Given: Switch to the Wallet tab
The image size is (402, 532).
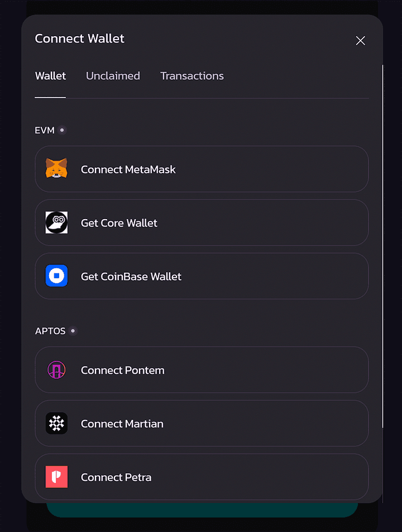Looking at the screenshot, I should pos(50,76).
